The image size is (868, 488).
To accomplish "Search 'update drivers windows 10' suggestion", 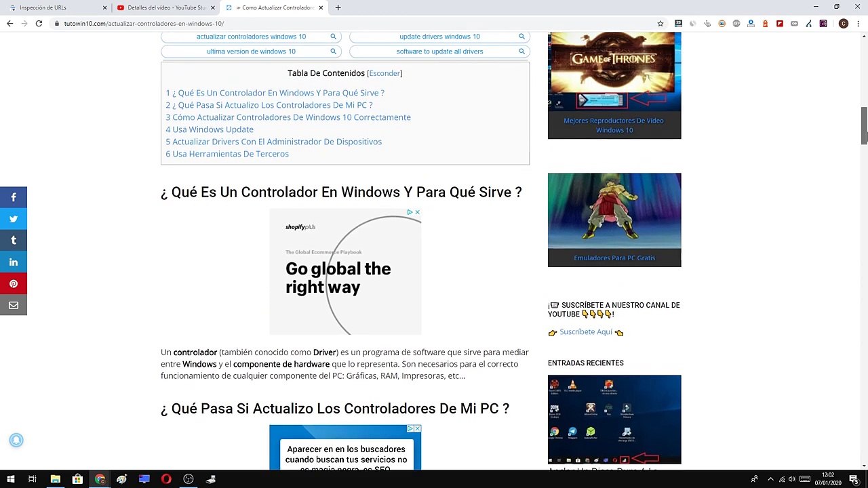I will coord(439,37).
